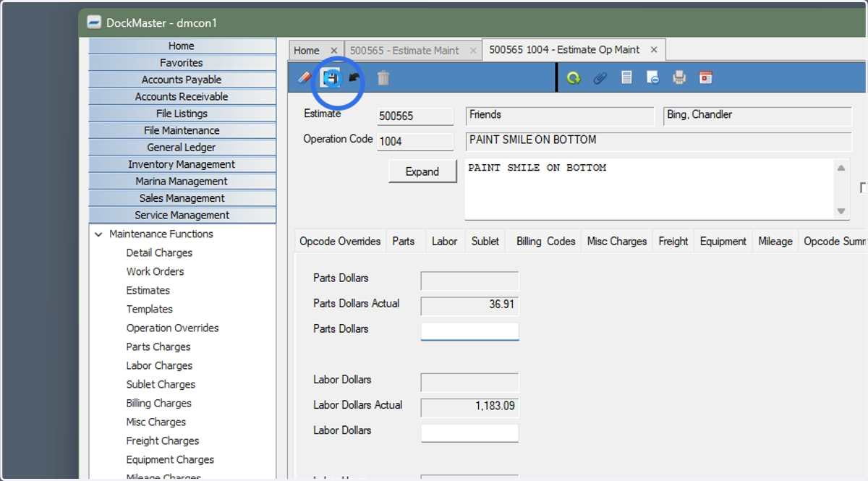Click the Operation Code field 1004

[415, 142]
